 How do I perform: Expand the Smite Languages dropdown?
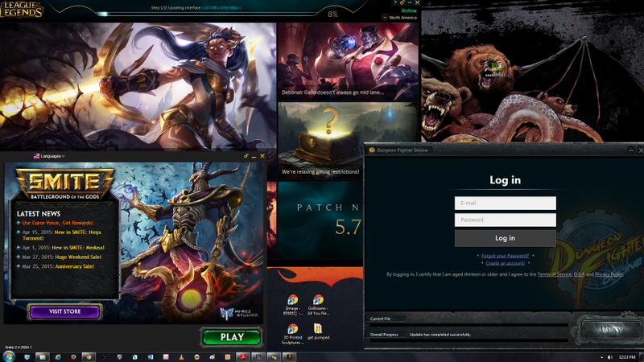click(49, 156)
